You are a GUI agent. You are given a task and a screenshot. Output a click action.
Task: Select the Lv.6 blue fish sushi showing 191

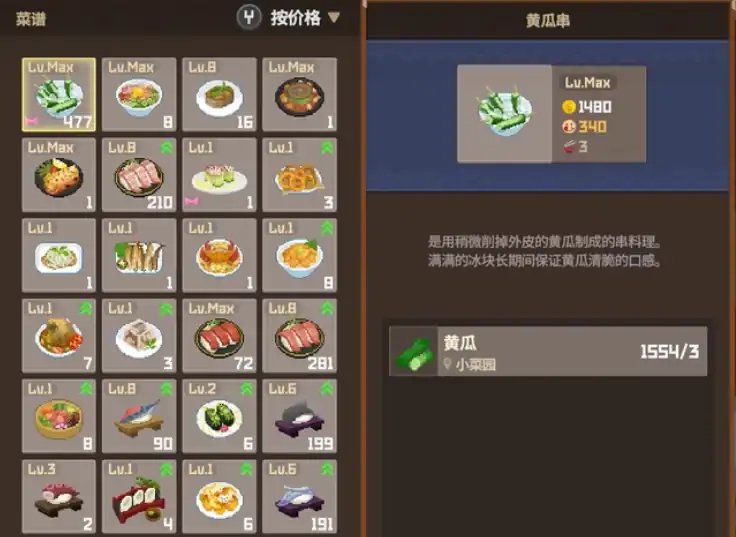[299, 496]
